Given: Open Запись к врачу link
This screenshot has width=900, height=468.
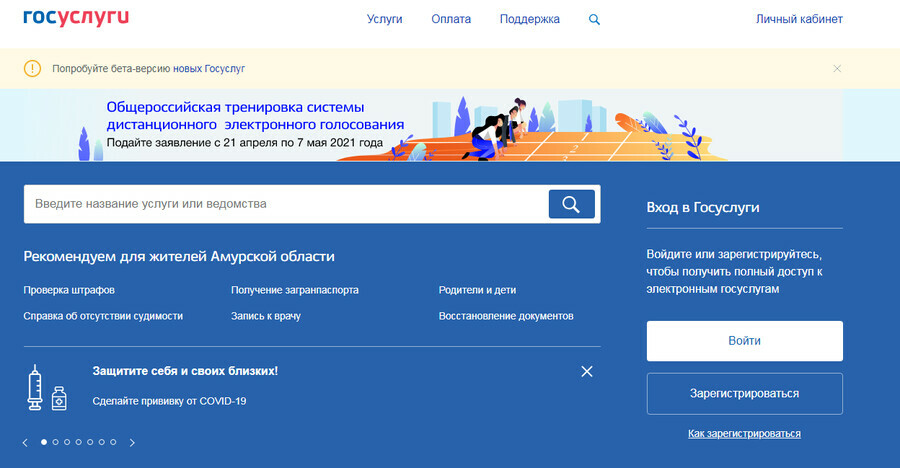Looking at the screenshot, I should click(266, 316).
